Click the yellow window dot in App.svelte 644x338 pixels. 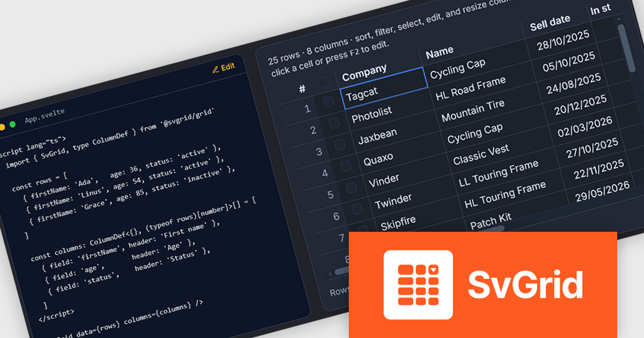[x=2, y=127]
